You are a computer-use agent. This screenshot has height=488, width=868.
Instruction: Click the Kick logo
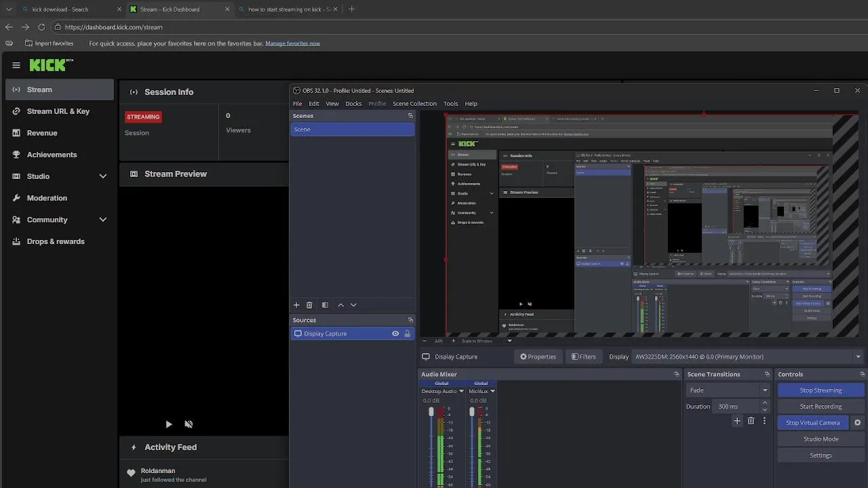click(x=51, y=65)
